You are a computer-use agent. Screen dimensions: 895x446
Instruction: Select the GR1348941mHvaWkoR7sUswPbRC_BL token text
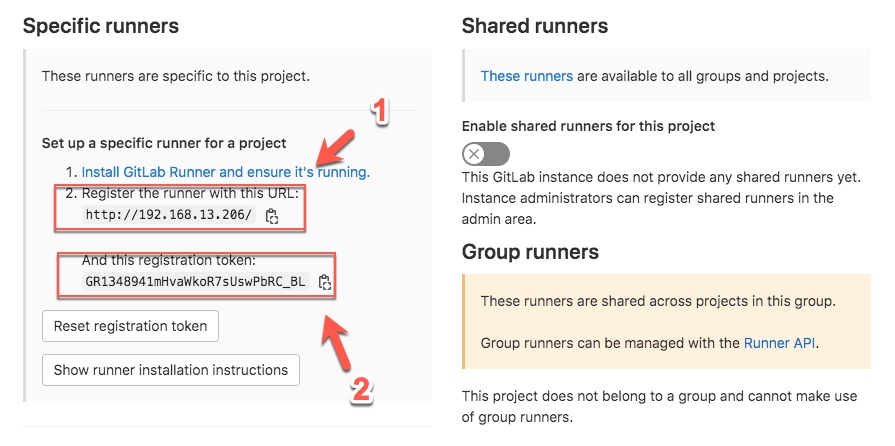[x=195, y=282]
